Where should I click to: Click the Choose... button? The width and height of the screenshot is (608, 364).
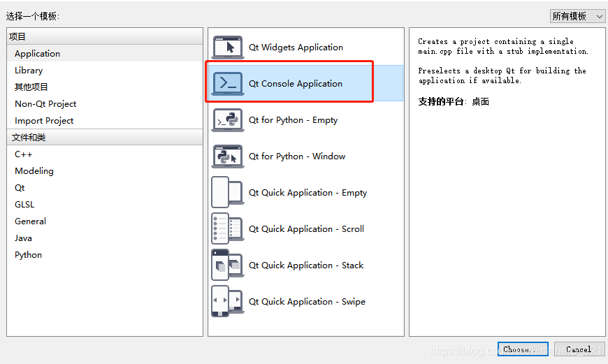(x=523, y=349)
